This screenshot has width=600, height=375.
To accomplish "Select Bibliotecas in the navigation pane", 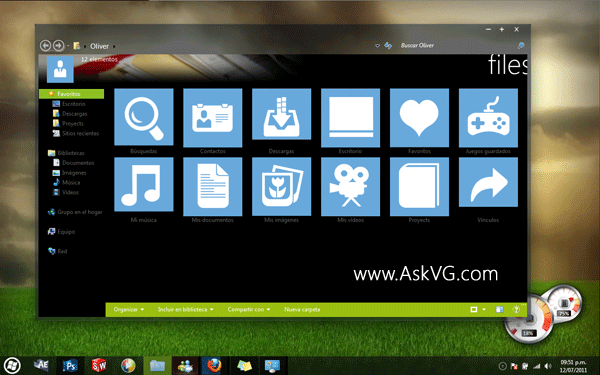I will point(66,153).
